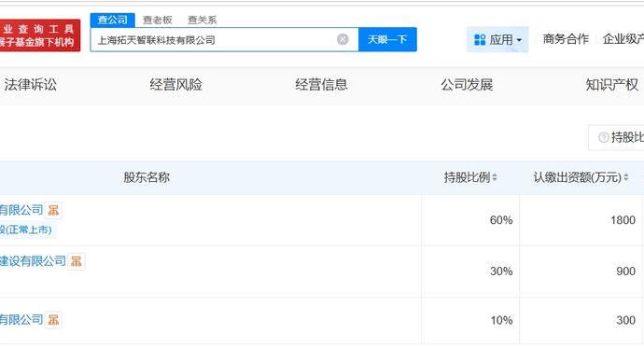Go to the 法律诉讼 section
Image resolution: width=644 pixels, height=348 pixels.
31,85
